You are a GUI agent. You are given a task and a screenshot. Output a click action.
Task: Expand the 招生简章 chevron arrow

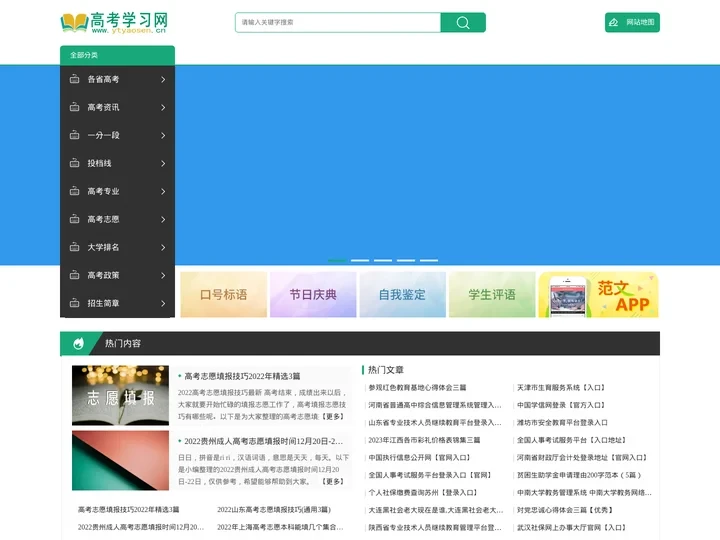point(163,304)
